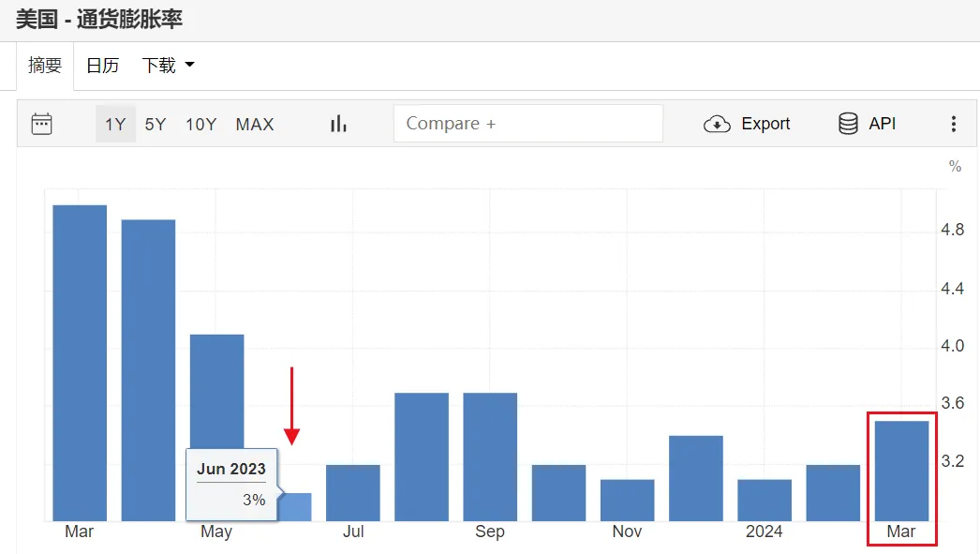The image size is (980, 554).
Task: Open the 日历 tab
Action: coord(102,66)
